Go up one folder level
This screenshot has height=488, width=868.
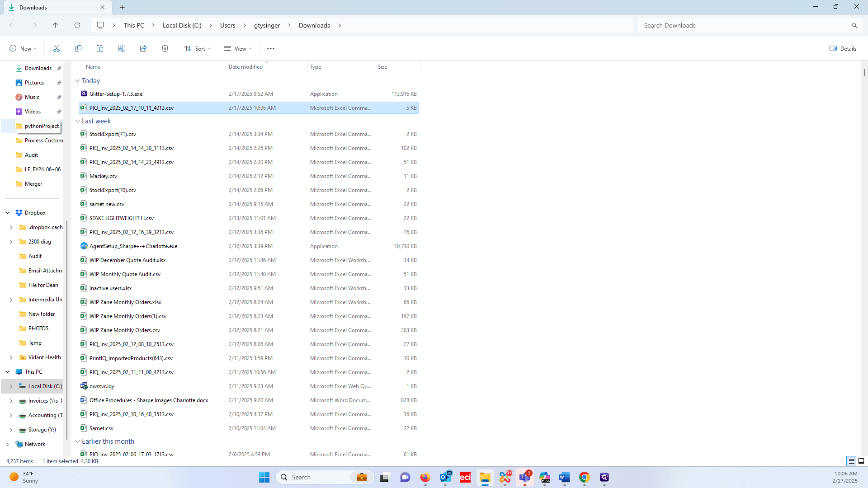pyautogui.click(x=56, y=25)
